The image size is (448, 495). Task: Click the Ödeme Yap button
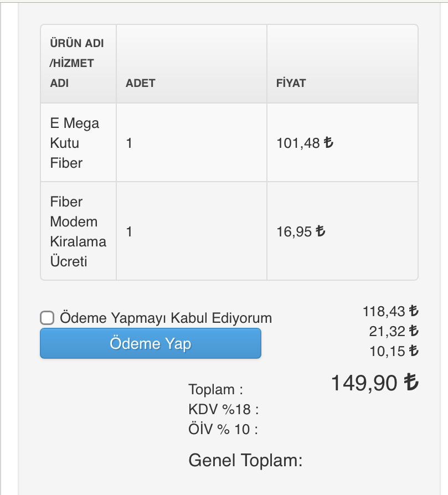tap(151, 343)
